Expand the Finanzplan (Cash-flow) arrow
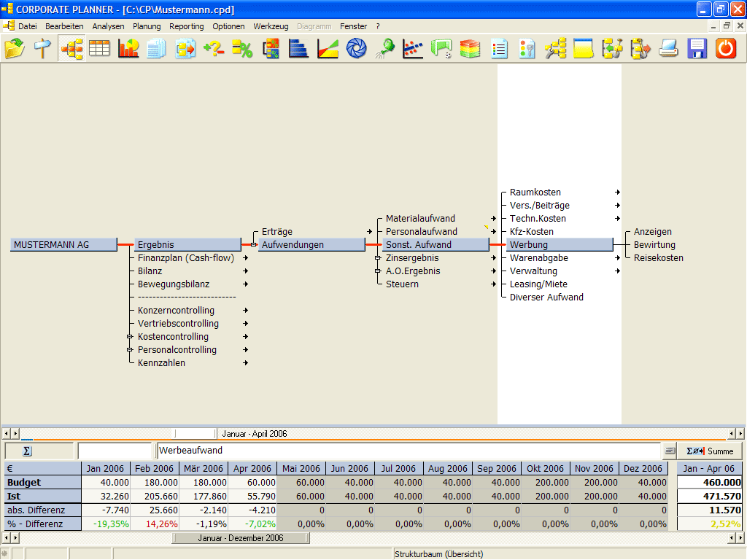 (x=246, y=257)
